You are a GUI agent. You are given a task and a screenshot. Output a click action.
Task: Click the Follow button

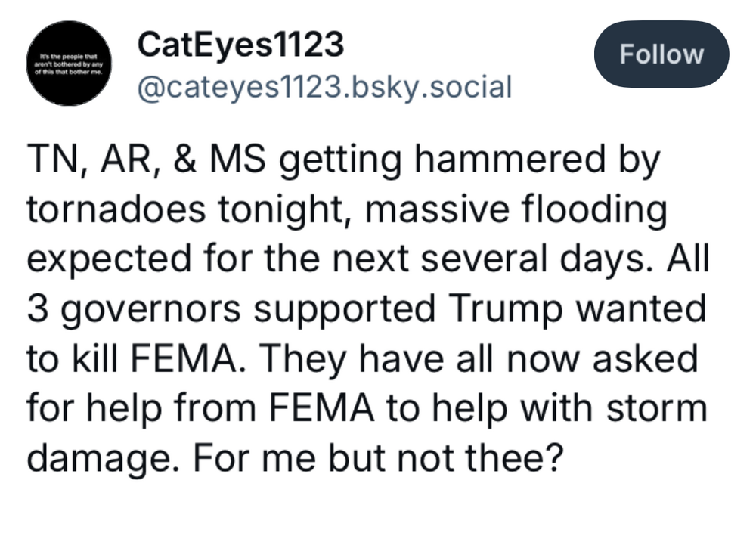click(x=661, y=54)
